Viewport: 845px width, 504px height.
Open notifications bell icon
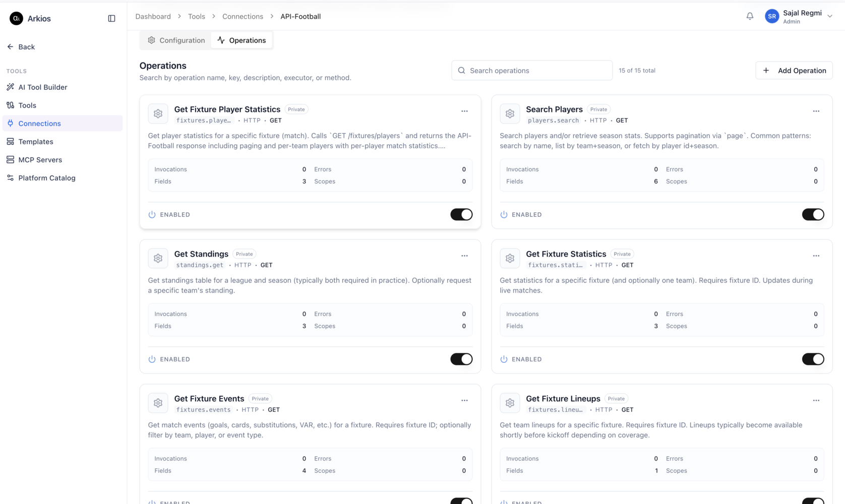(750, 16)
